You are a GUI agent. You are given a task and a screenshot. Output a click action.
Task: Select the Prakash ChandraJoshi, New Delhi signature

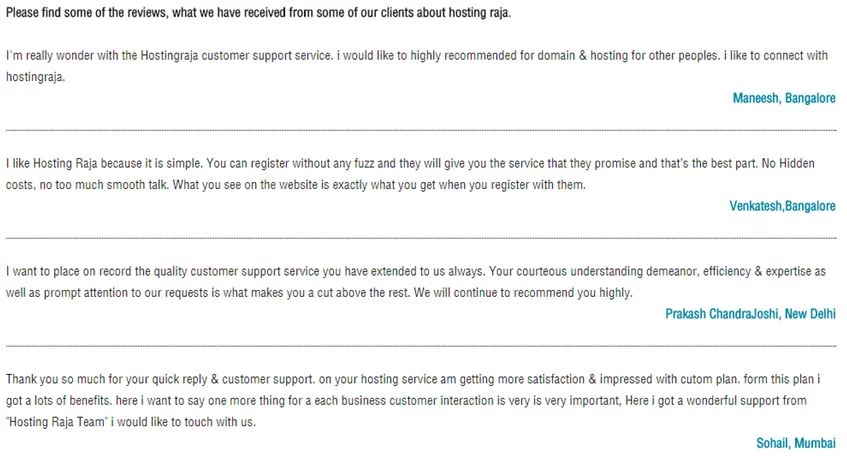coord(750,314)
